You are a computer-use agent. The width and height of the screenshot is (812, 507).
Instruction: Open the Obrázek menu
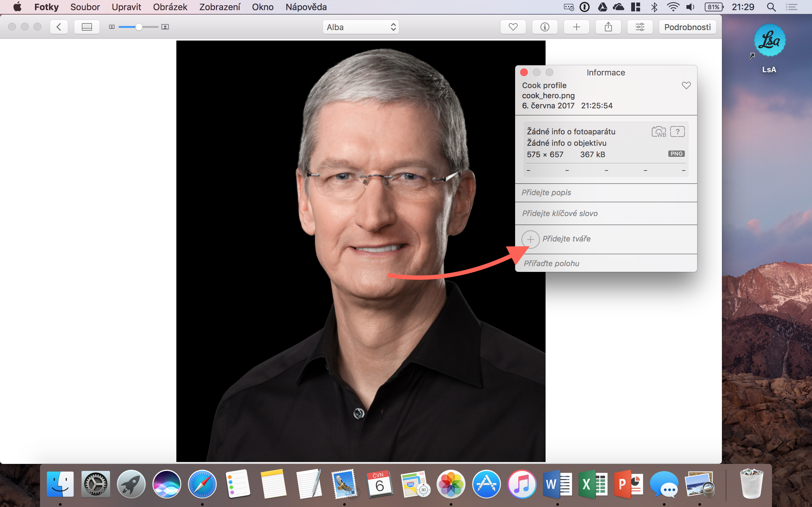pos(170,7)
